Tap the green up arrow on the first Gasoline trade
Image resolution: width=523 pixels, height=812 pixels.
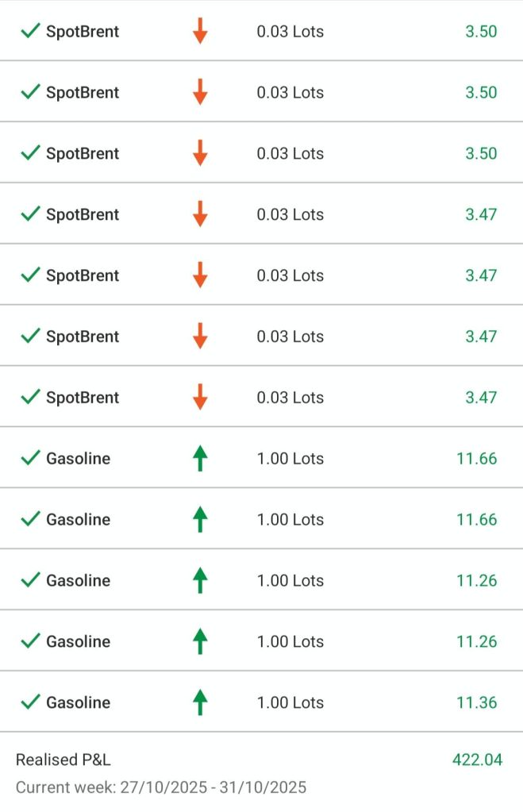coord(200,458)
